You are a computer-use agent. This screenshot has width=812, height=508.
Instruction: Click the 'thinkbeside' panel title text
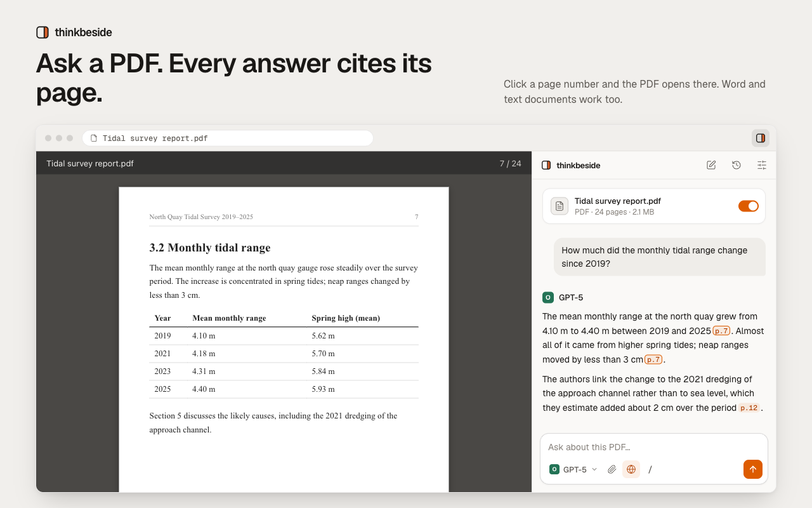(x=578, y=166)
